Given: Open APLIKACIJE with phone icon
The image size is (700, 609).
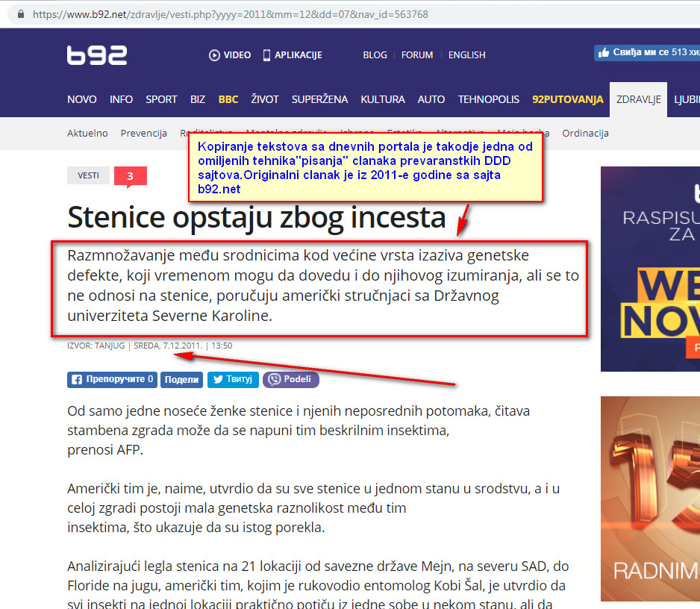Looking at the screenshot, I should [x=293, y=55].
